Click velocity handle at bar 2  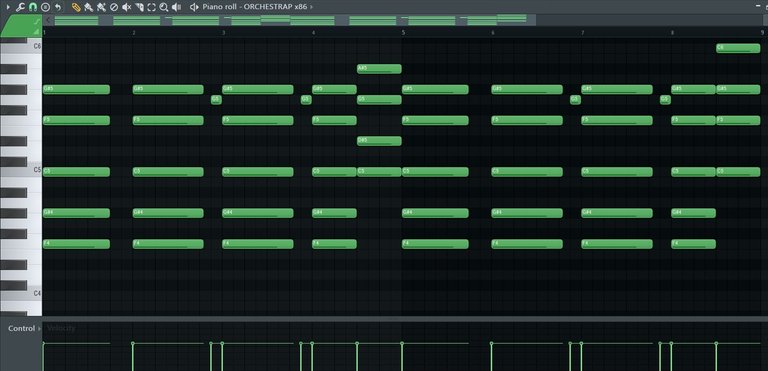tap(133, 344)
